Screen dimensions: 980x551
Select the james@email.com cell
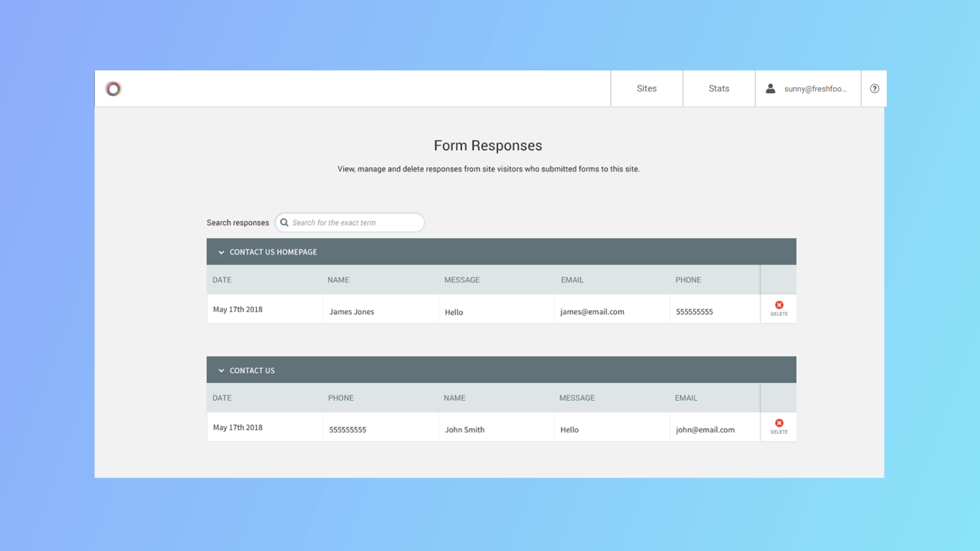(x=612, y=309)
